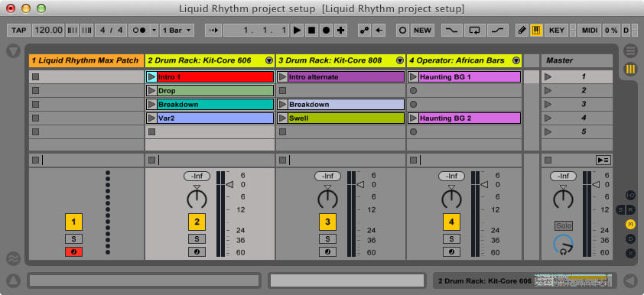Toggle the track 2 activator button
Image resolution: width=644 pixels, height=295 pixels.
tap(197, 222)
